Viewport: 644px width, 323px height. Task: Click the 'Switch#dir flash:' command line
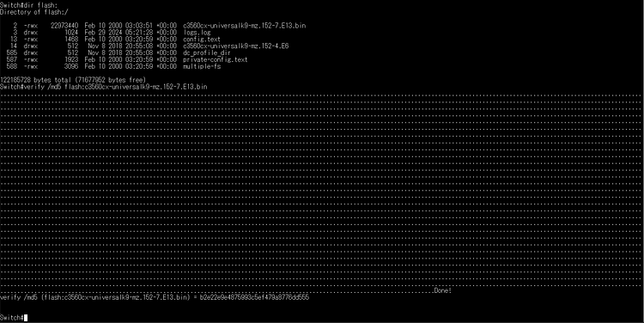coord(28,5)
